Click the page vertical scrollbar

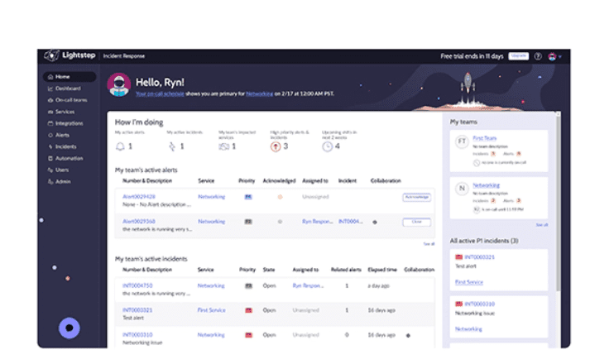558,202
